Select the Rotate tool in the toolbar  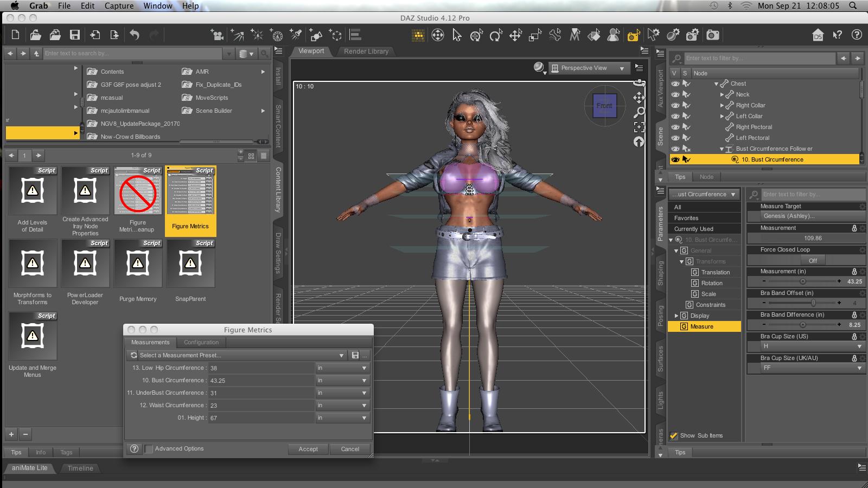(495, 36)
